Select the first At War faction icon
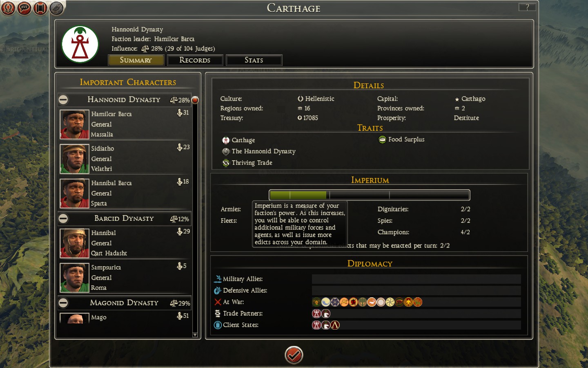Viewport: 588px width, 368px height. [316, 302]
